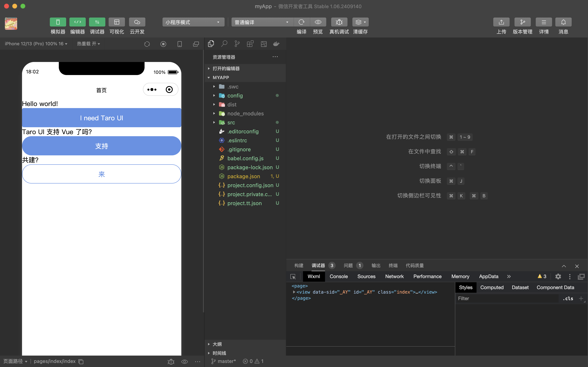588x367 pixels.
Task: Toggle the editor panel button
Action: (78, 22)
